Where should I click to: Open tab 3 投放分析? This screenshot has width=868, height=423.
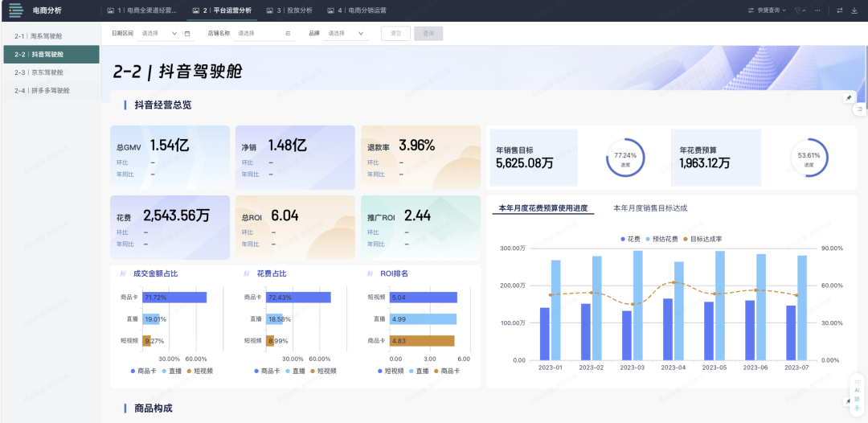(x=289, y=10)
